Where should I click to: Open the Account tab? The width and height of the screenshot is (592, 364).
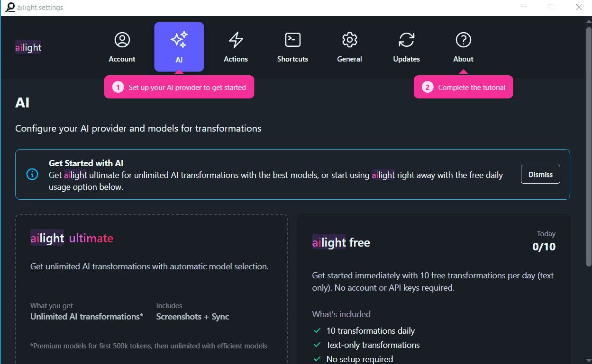122,47
